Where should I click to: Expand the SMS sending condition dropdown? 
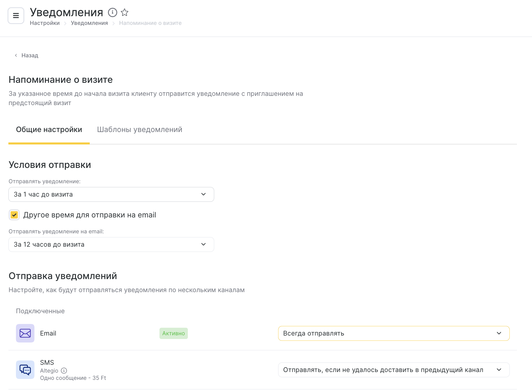394,370
